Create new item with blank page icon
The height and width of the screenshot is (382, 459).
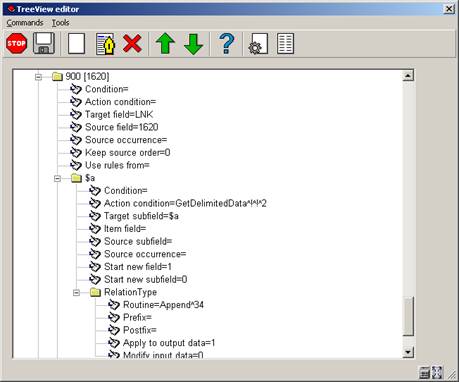tap(76, 43)
